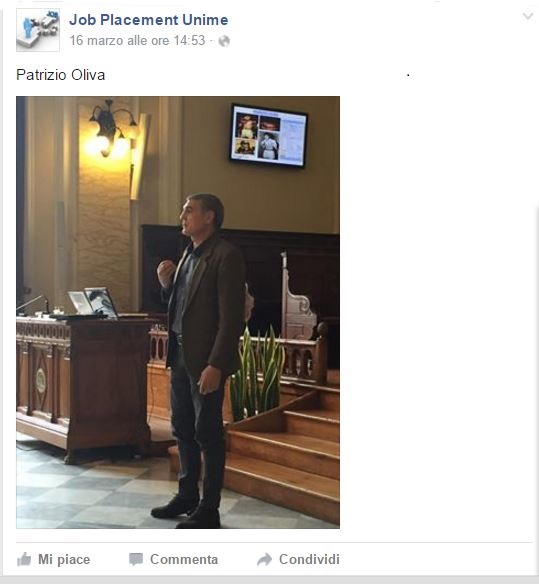Click the thumbs-up icon next to Mi piace

(x=24, y=559)
